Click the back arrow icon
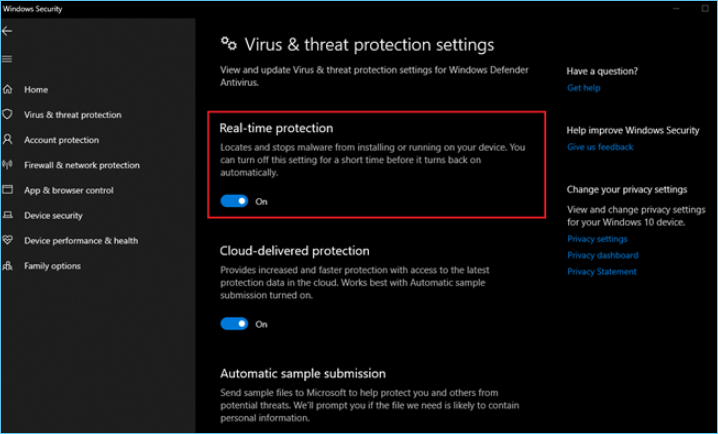718x434 pixels. (8, 31)
